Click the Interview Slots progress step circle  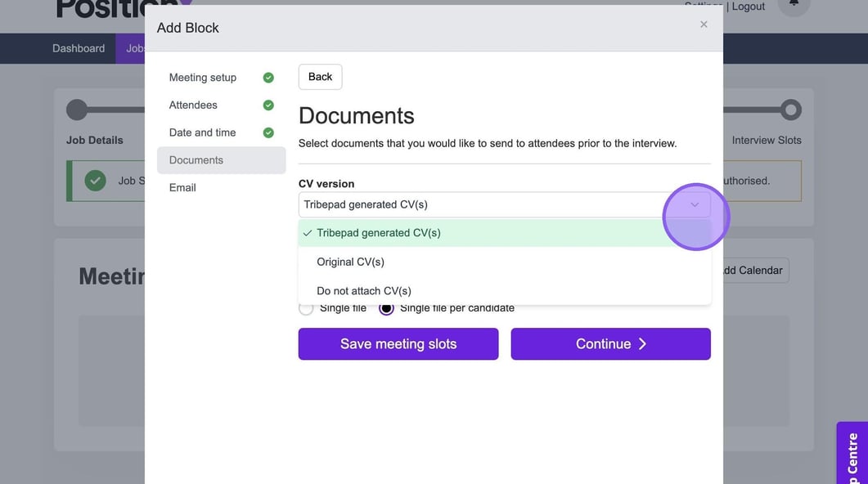pyautogui.click(x=790, y=110)
